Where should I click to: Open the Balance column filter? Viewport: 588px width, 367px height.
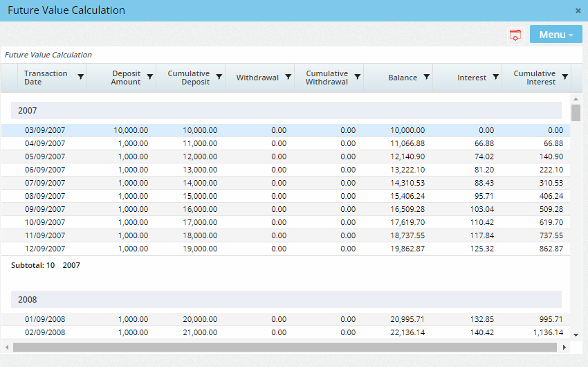coord(427,78)
